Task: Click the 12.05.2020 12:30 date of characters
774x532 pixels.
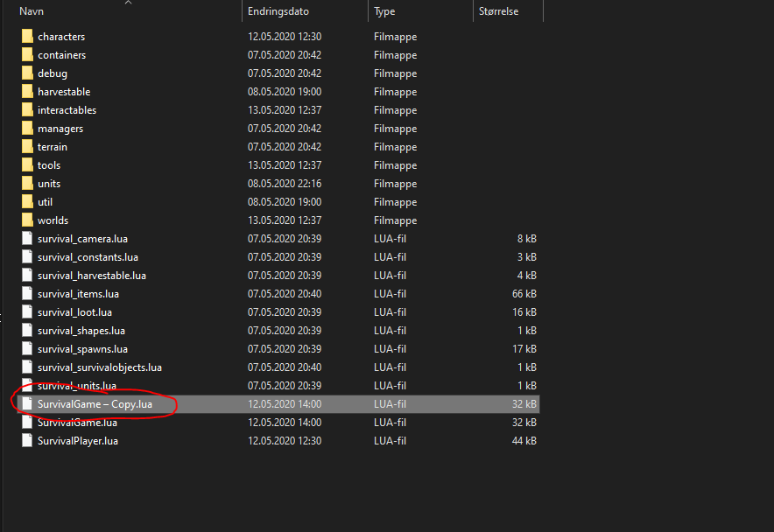Action: tap(285, 37)
